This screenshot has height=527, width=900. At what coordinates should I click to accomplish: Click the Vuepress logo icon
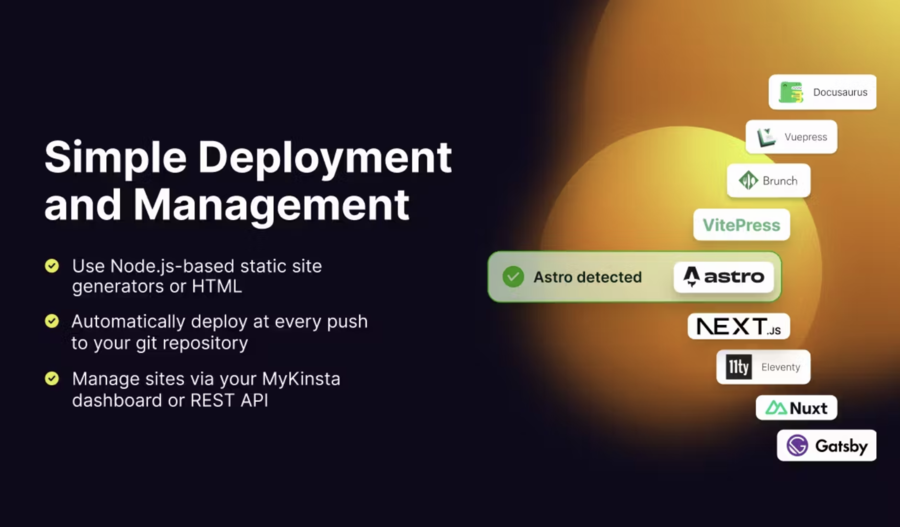(767, 137)
